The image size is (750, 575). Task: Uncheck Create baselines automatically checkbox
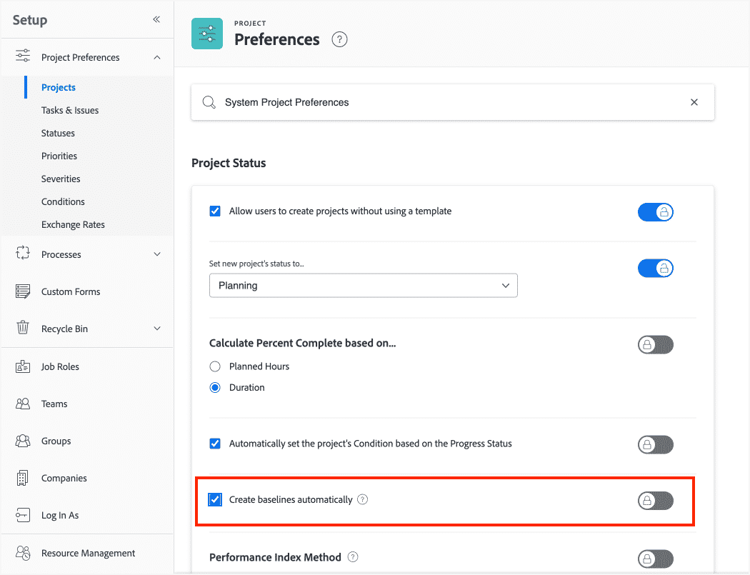[215, 499]
